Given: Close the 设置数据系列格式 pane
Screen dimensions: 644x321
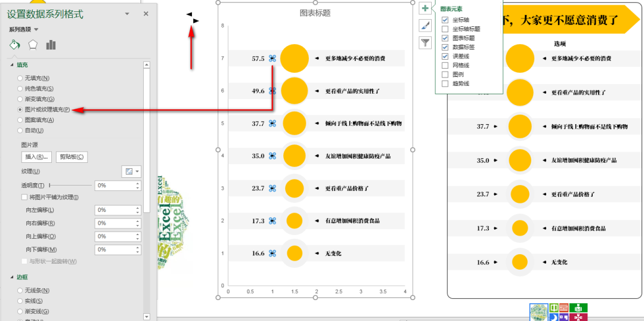Looking at the screenshot, I should pyautogui.click(x=146, y=14).
